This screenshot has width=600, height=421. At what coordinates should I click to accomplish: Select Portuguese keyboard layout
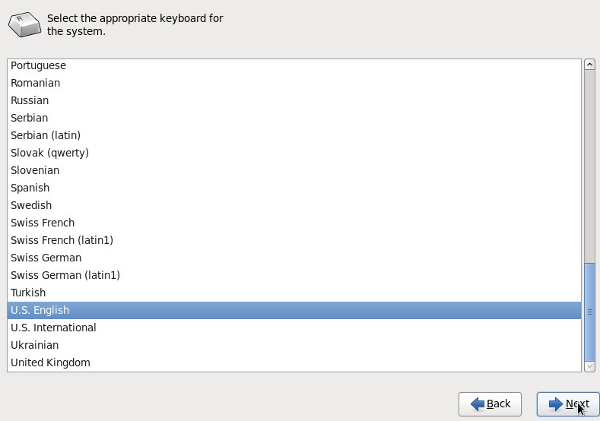294,65
